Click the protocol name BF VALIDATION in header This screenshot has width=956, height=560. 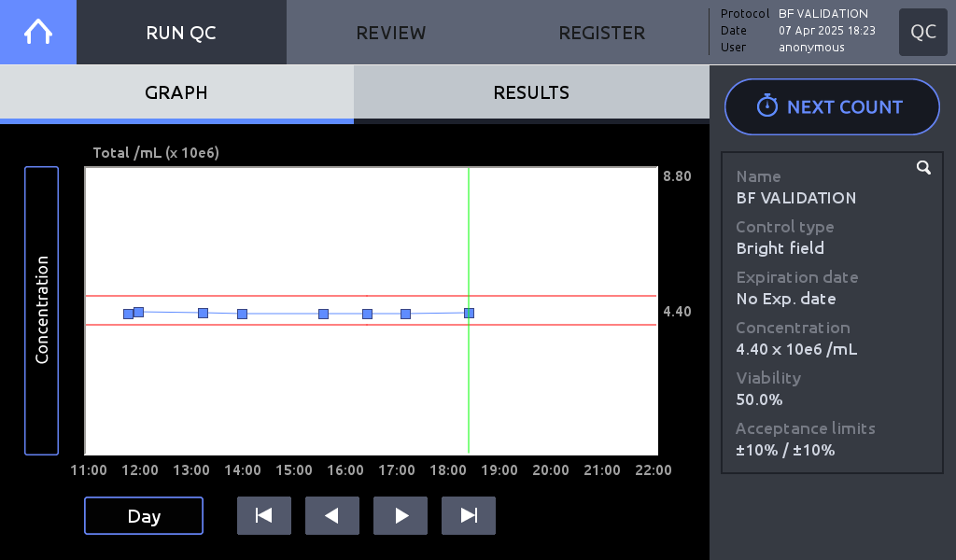(823, 13)
